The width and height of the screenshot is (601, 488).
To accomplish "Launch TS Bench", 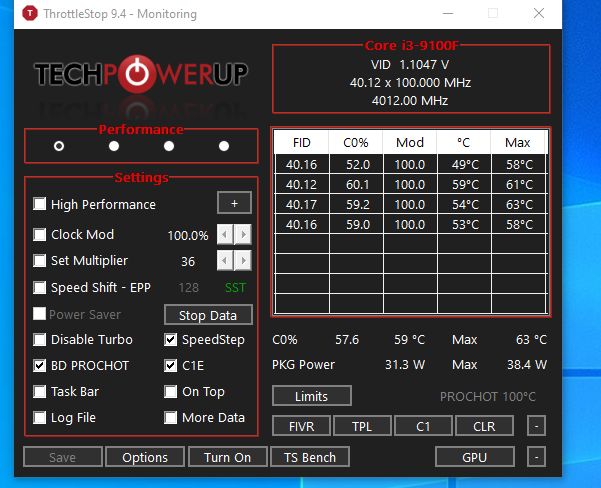I will click(310, 457).
